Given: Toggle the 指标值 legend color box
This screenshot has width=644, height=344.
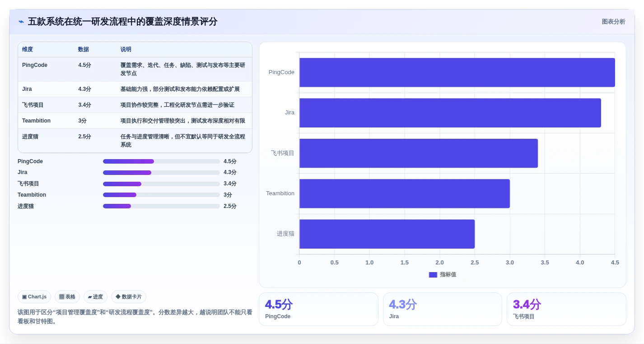Looking at the screenshot, I should click(433, 275).
